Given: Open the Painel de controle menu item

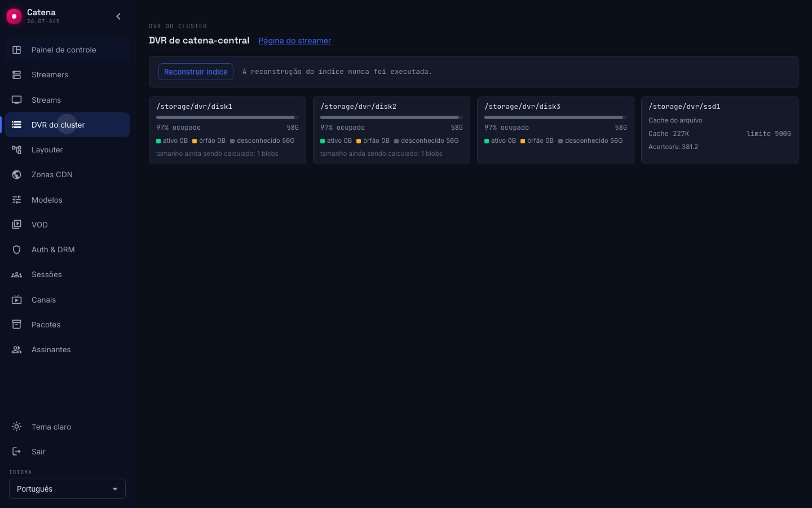Looking at the screenshot, I should [x=67, y=50].
